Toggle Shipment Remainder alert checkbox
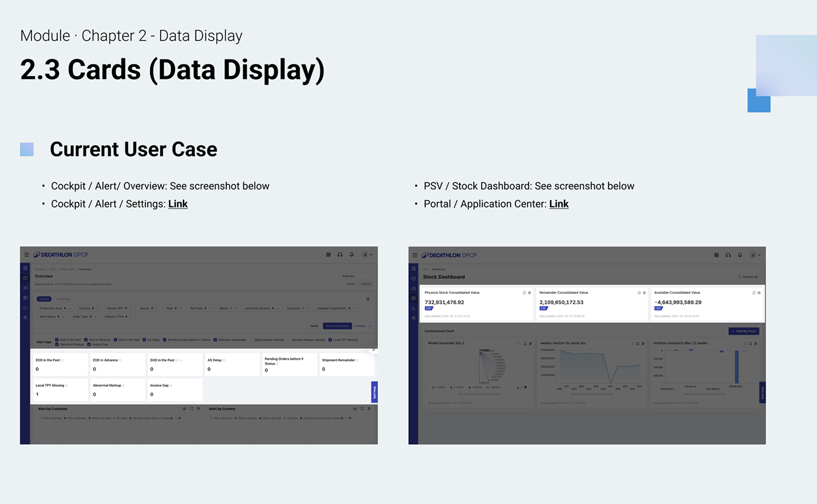The image size is (817, 504). coord(215,340)
